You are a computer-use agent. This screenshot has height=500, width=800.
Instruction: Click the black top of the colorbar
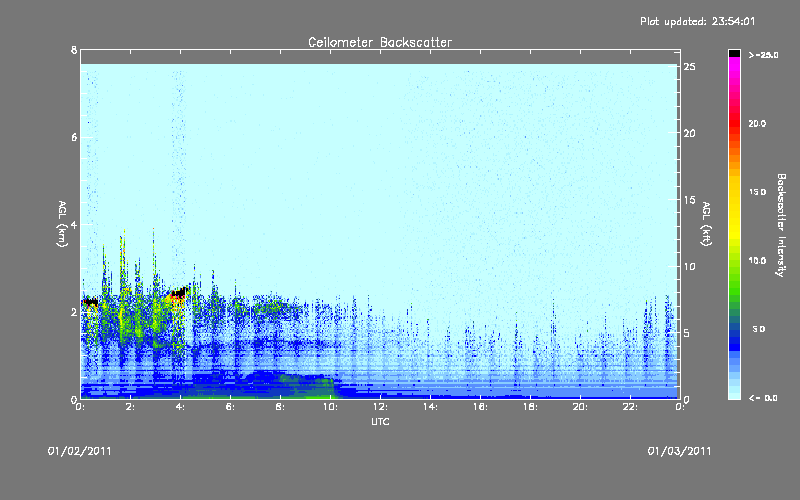point(734,53)
